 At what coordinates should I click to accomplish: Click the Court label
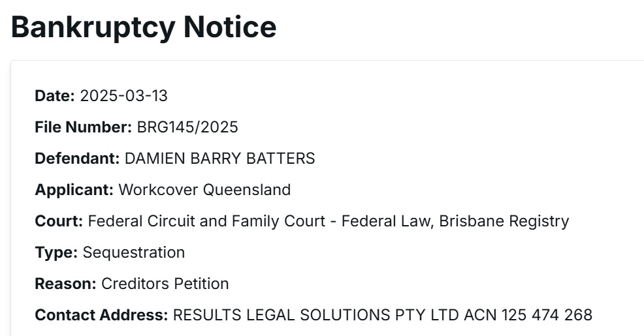click(59, 221)
